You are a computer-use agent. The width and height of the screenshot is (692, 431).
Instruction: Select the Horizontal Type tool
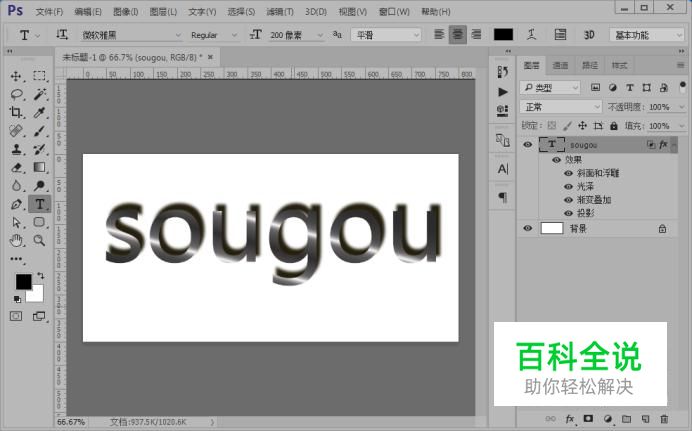(39, 204)
